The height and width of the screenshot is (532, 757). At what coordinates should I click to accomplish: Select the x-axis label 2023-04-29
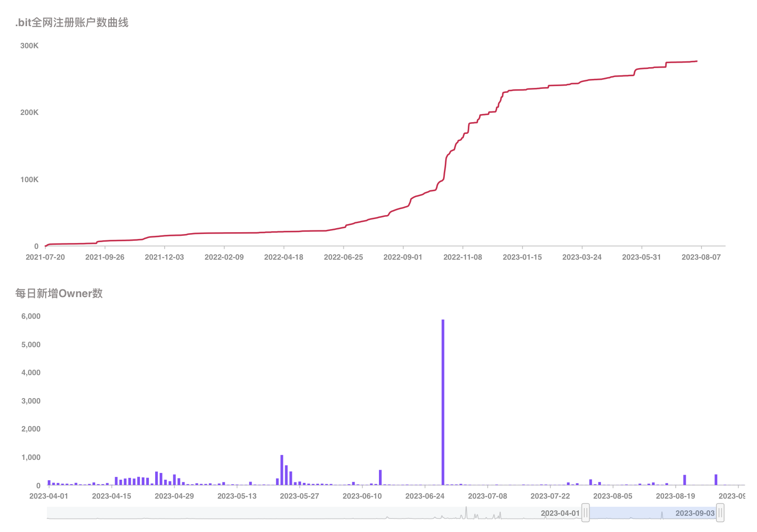tap(174, 496)
